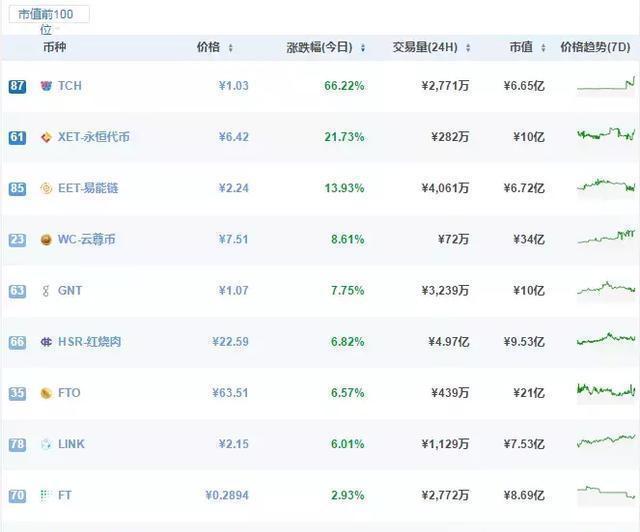View FTO 7-day price trend chart
Viewport: 640px width, 532px height.
click(x=606, y=392)
